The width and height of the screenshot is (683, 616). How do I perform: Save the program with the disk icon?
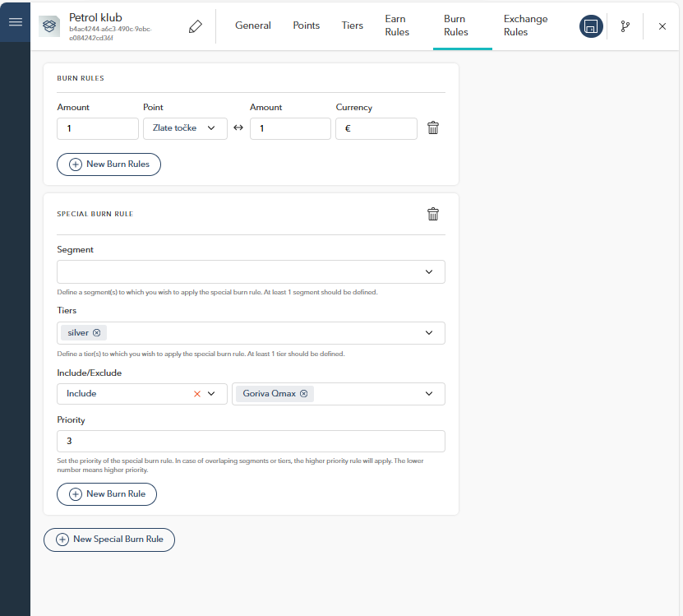coord(591,26)
